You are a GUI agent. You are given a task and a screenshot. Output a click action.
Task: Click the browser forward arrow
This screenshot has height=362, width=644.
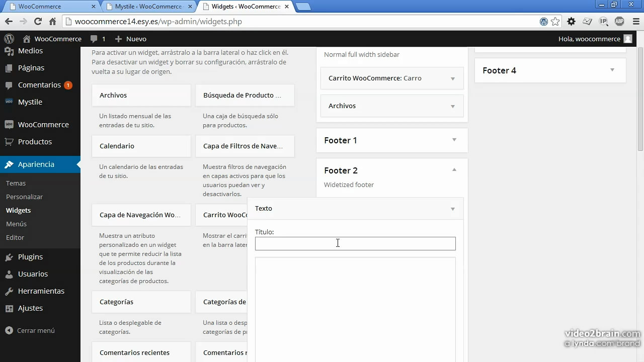(x=23, y=22)
